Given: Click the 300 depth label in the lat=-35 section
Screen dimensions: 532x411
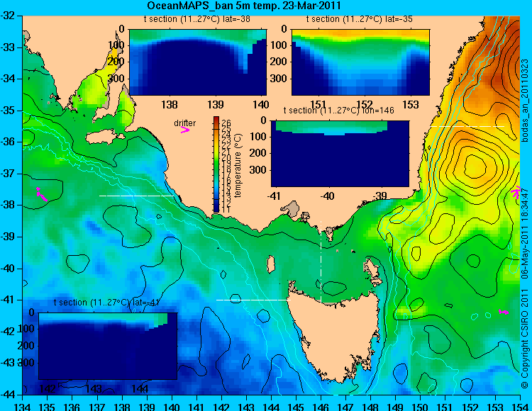Looking at the screenshot, I should (279, 79).
